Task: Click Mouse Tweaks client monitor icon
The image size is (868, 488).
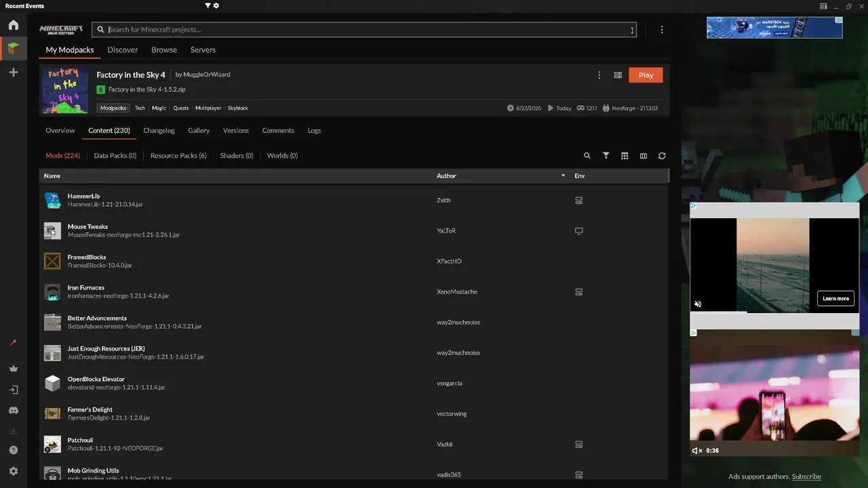Action: click(579, 231)
